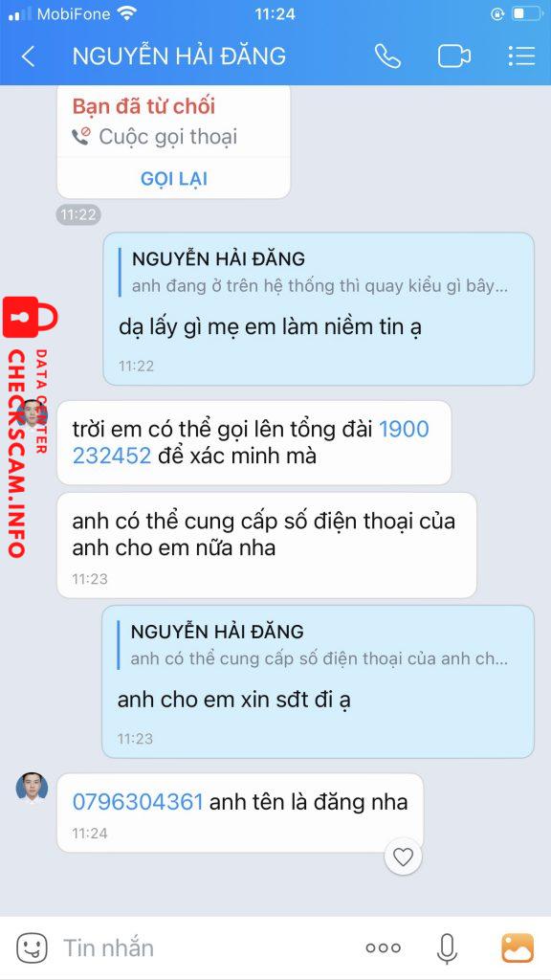Tap the 1900 232452 hotline link
This screenshot has width=551, height=980.
point(251,442)
